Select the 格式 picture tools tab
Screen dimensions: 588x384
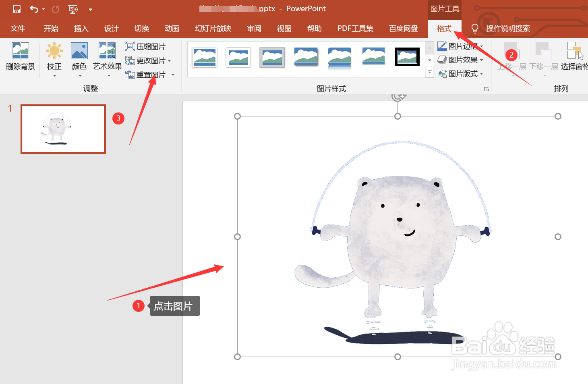(444, 29)
